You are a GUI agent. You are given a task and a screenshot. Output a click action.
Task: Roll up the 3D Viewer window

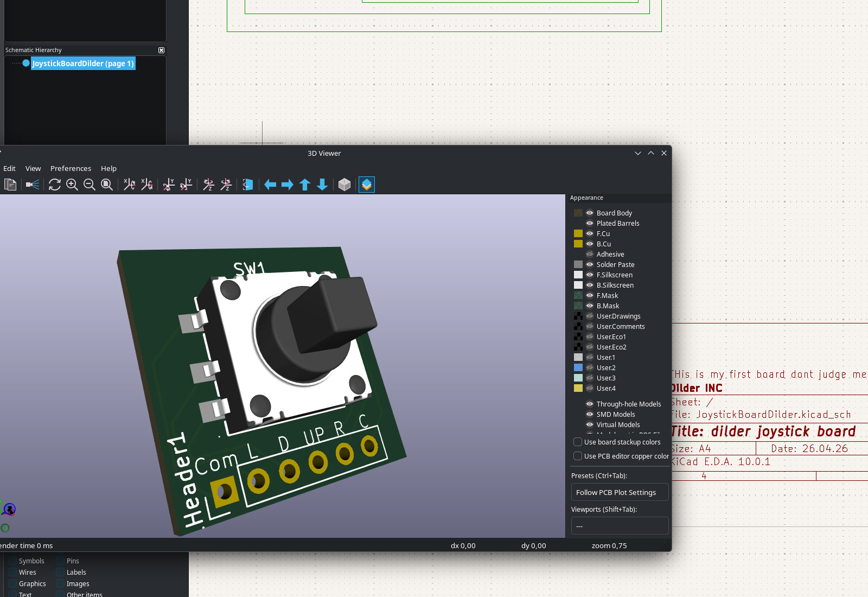638,153
